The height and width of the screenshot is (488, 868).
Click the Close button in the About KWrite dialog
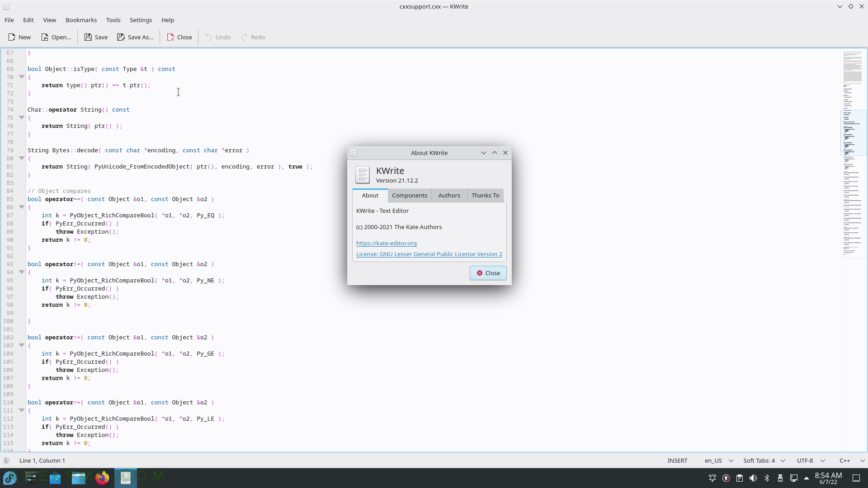(488, 273)
